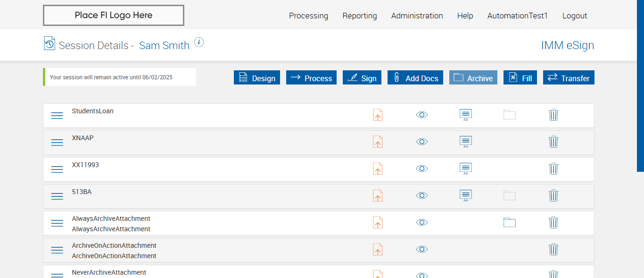Click the Process button

coord(311,77)
